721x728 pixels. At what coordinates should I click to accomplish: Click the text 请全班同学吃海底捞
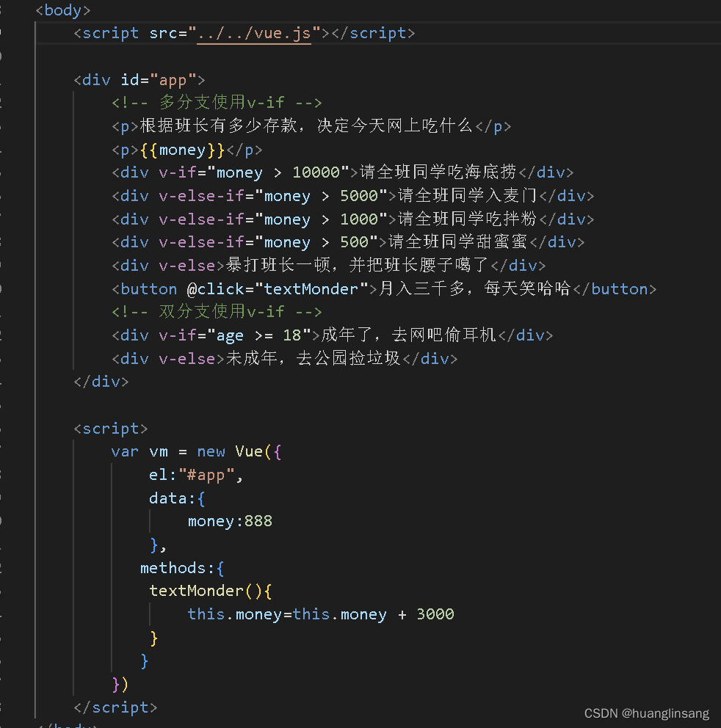(x=438, y=172)
